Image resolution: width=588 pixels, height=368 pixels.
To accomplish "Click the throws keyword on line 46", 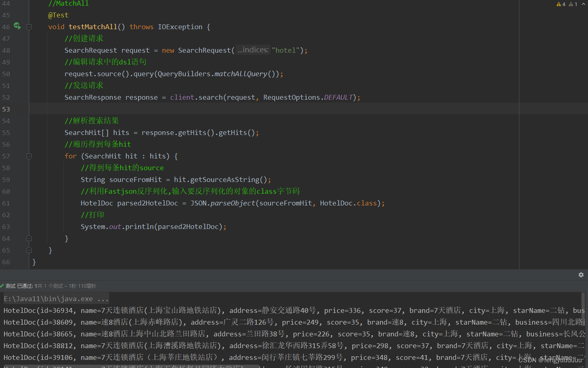I will pyautogui.click(x=142, y=27).
